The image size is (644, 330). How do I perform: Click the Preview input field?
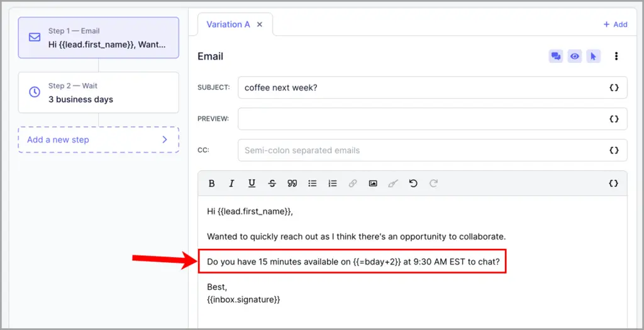coord(433,119)
